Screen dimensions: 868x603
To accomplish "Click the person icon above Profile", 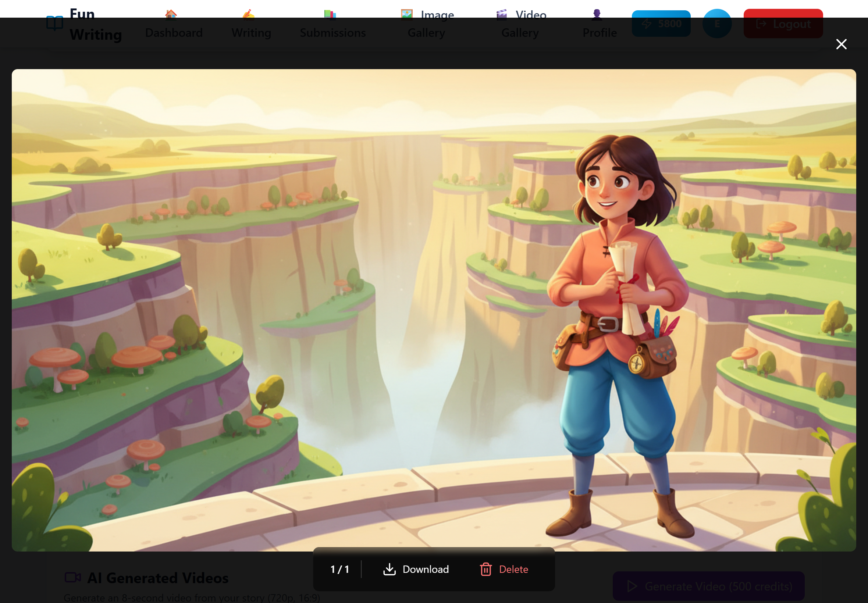I will (597, 14).
